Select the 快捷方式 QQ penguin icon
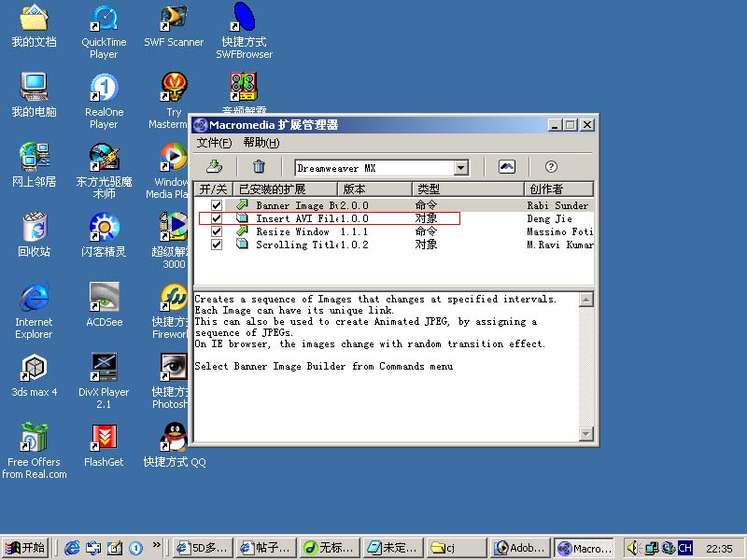This screenshot has width=747, height=560. tap(175, 445)
